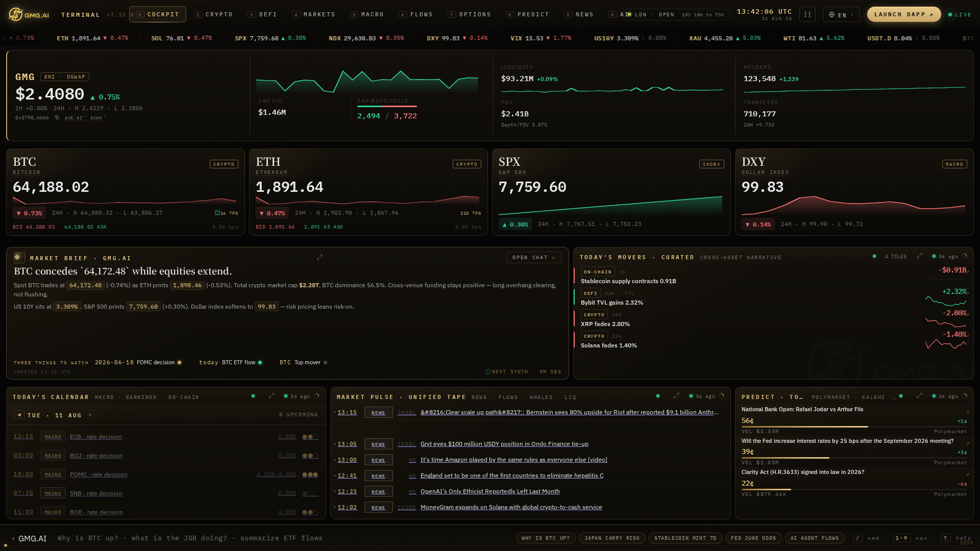Toggle Market Pulse live dot
This screenshot has height=551, width=980.
point(658,396)
